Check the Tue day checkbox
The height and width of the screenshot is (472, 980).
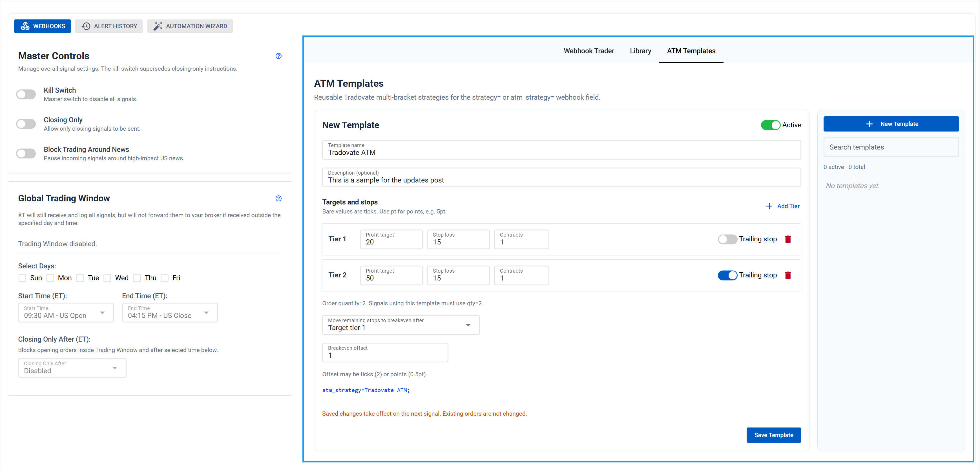pyautogui.click(x=80, y=278)
